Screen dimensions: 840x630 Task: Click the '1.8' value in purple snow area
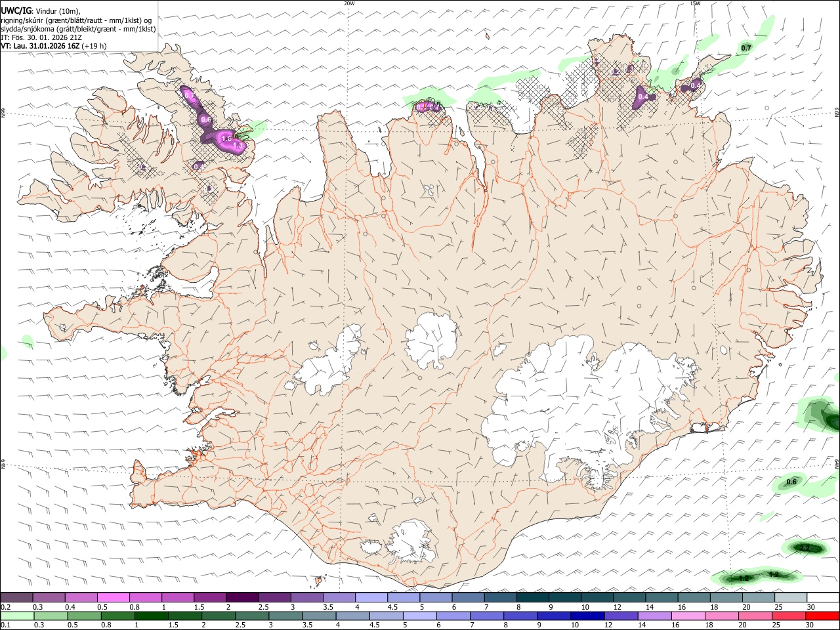click(226, 138)
